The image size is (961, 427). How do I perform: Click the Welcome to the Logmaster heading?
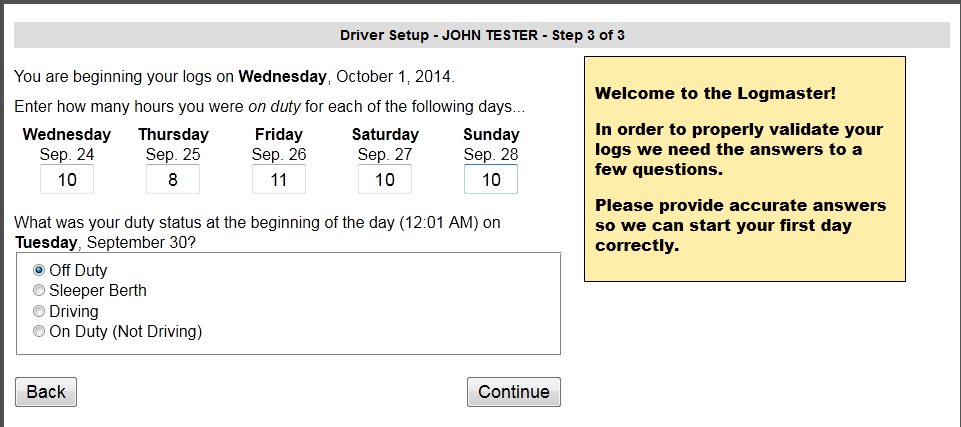coord(715,94)
